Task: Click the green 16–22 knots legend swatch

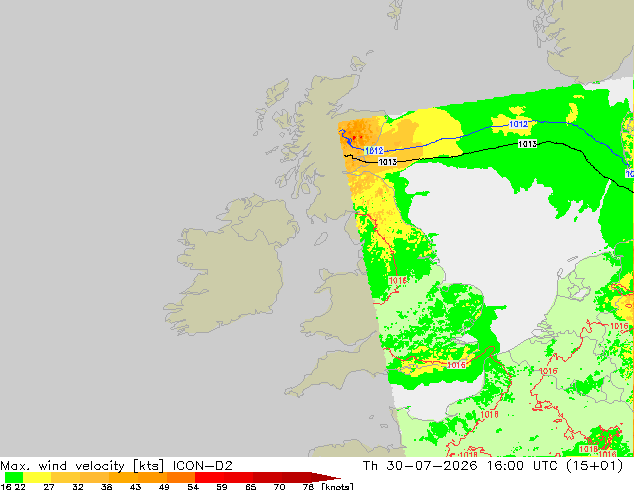Action: click(x=13, y=477)
